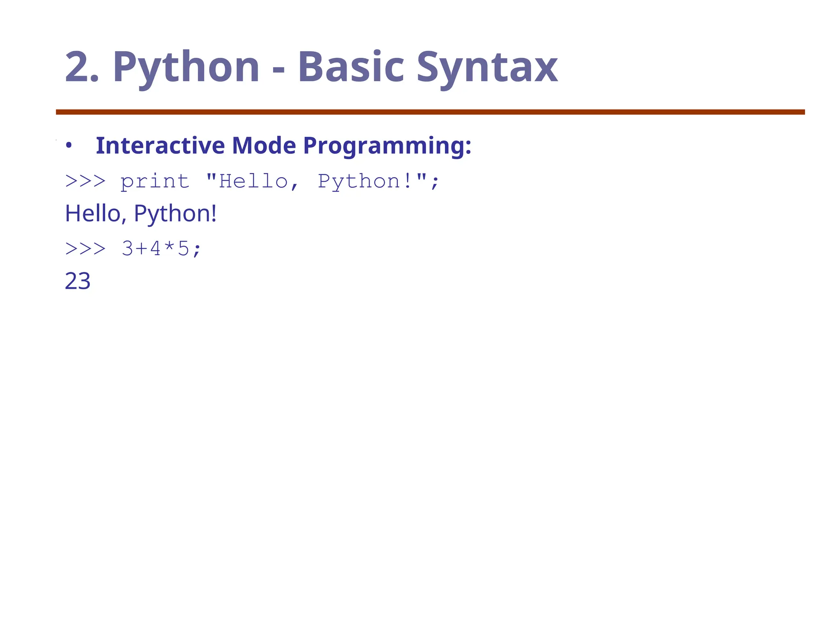Click the word "Interactive" in the bullet
The image size is (840, 630).
pyautogui.click(x=160, y=146)
